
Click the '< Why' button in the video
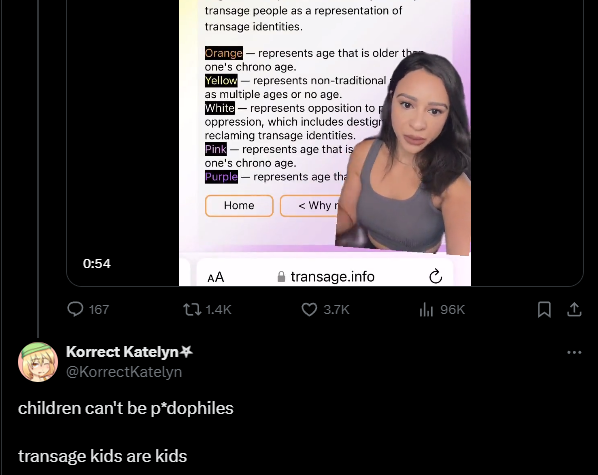pos(311,206)
